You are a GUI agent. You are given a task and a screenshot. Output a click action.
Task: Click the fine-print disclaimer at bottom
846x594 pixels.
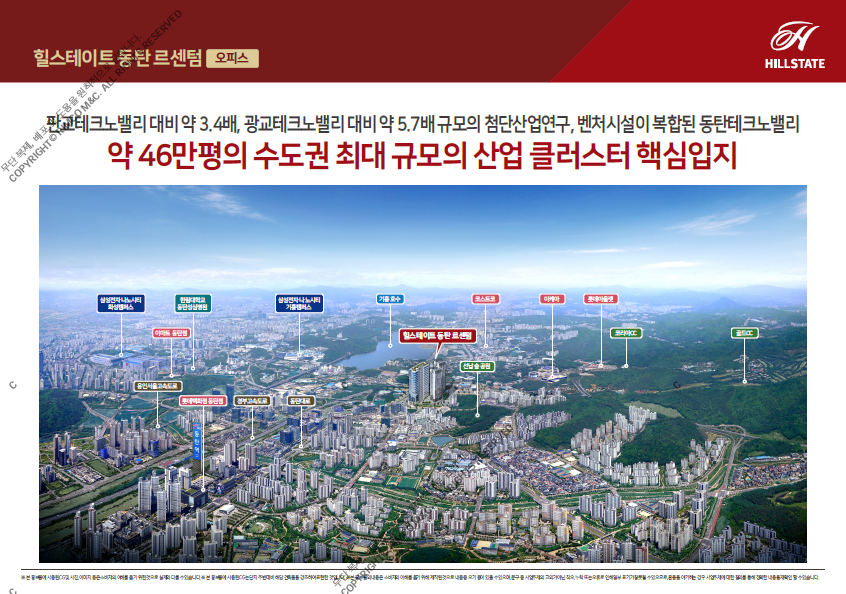click(422, 577)
